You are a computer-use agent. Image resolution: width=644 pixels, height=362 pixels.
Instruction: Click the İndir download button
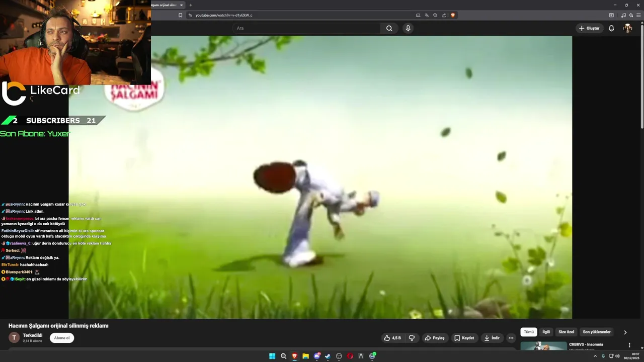click(x=492, y=338)
